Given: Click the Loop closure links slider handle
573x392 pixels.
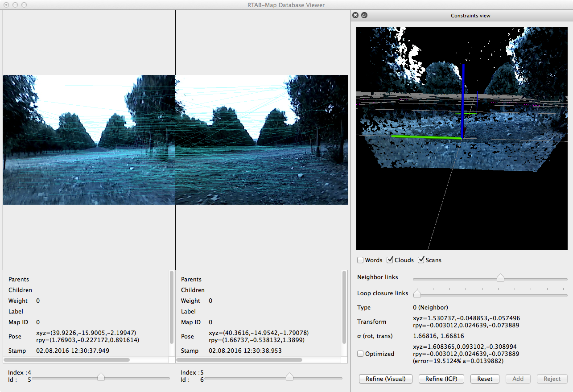Looking at the screenshot, I should (417, 293).
